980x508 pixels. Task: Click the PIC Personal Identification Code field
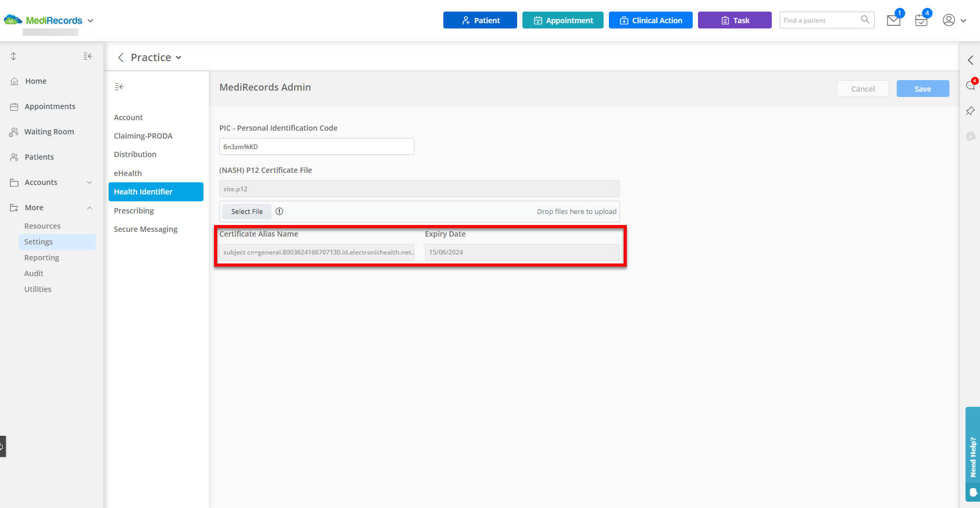pyautogui.click(x=317, y=146)
